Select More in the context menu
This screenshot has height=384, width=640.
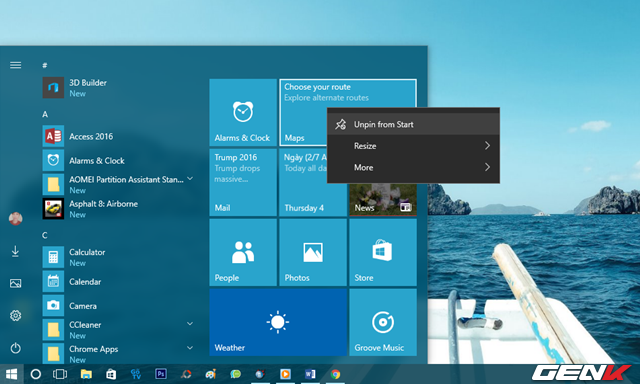413,167
